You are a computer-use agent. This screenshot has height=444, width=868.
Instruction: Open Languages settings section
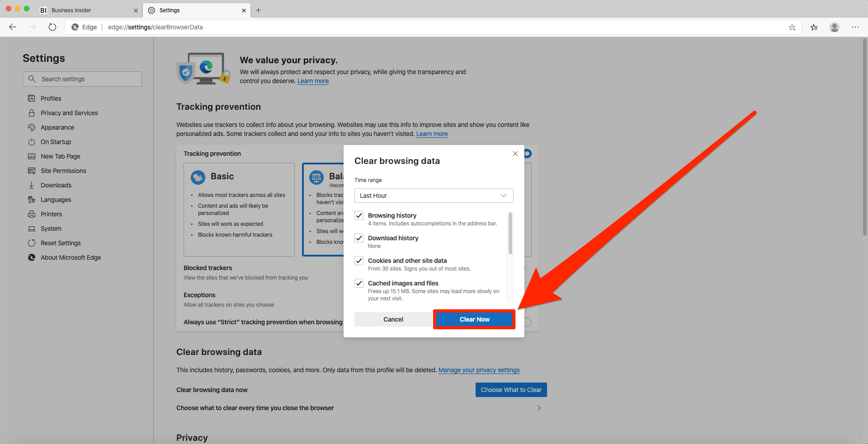tap(56, 200)
